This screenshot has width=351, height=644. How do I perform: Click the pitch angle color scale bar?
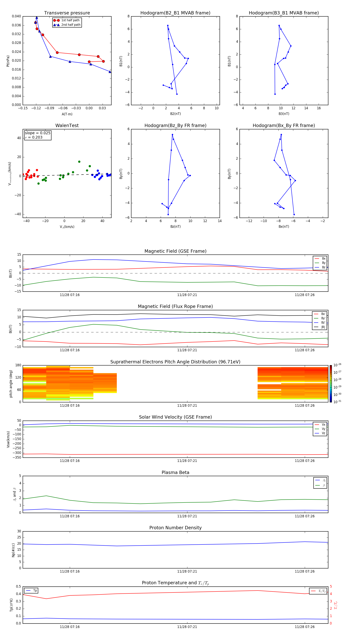click(x=331, y=384)
